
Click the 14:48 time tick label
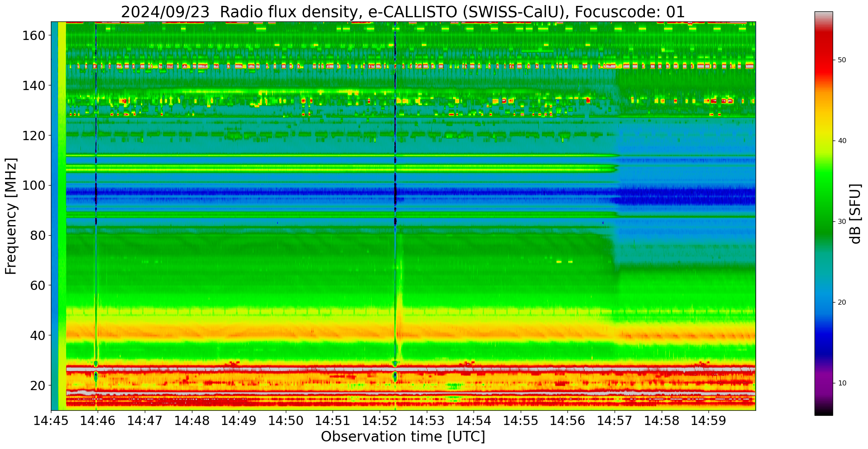point(192,420)
